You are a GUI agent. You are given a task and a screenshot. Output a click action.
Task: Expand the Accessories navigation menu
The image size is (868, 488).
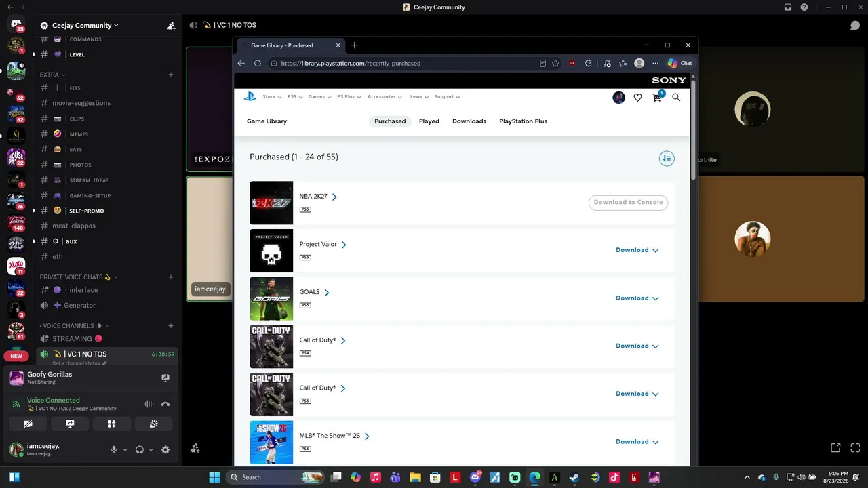point(384,97)
